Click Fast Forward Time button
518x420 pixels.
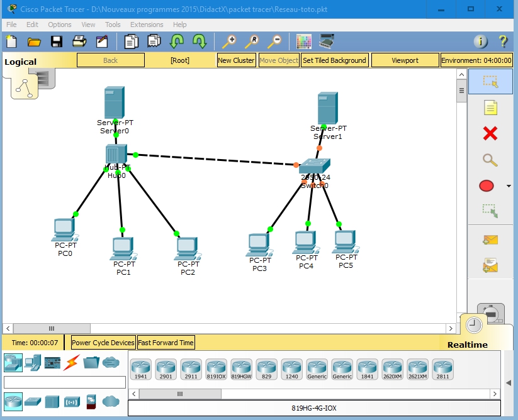166,343
